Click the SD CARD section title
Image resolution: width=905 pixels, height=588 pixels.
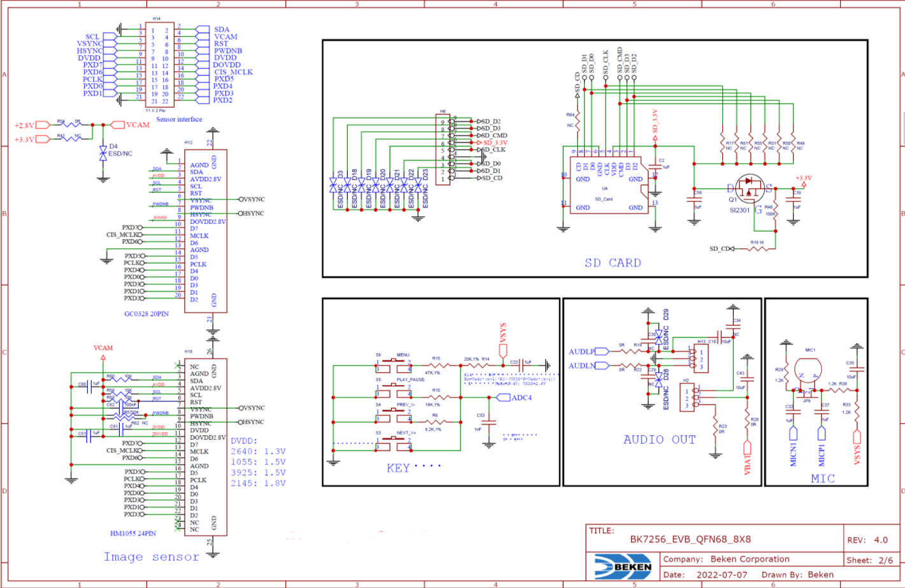pos(613,263)
